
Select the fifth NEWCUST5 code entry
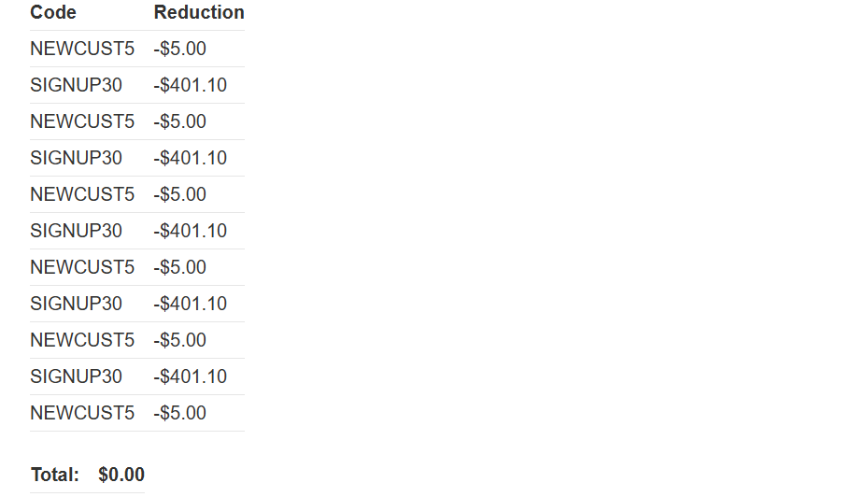pyautogui.click(x=82, y=340)
